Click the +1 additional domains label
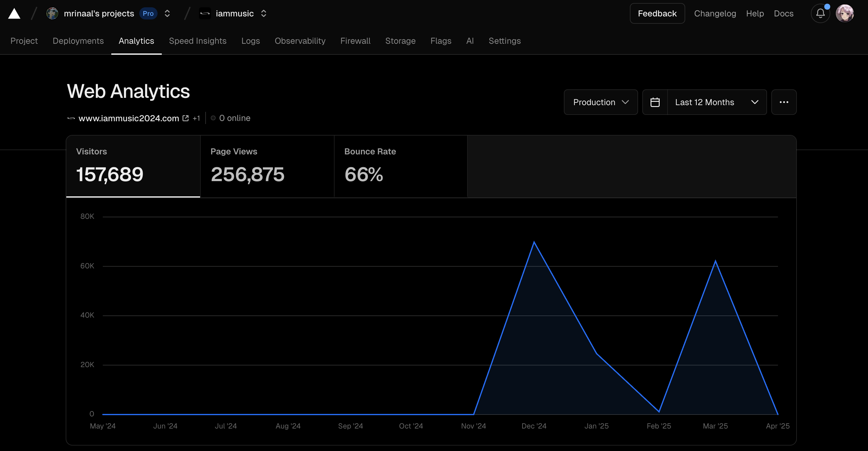 196,118
